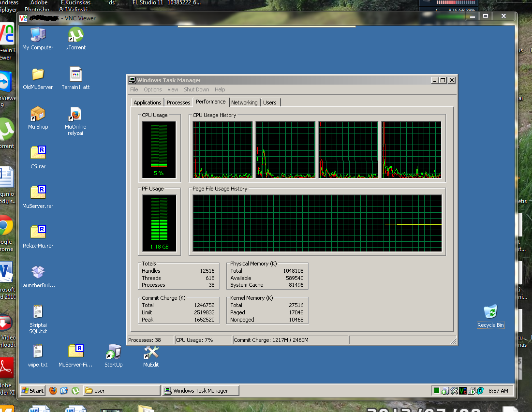Select the CS.rar archive icon

38,158
